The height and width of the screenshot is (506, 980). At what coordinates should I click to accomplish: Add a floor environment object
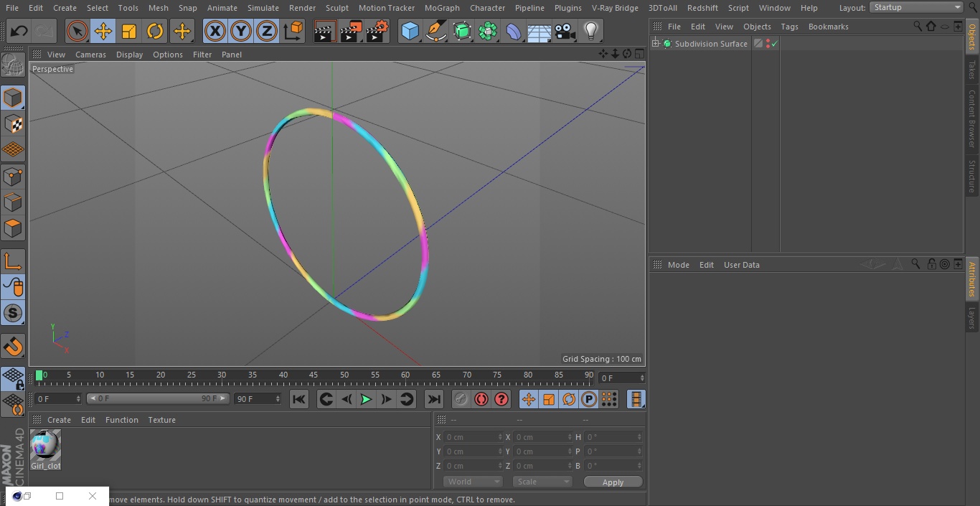(540, 32)
